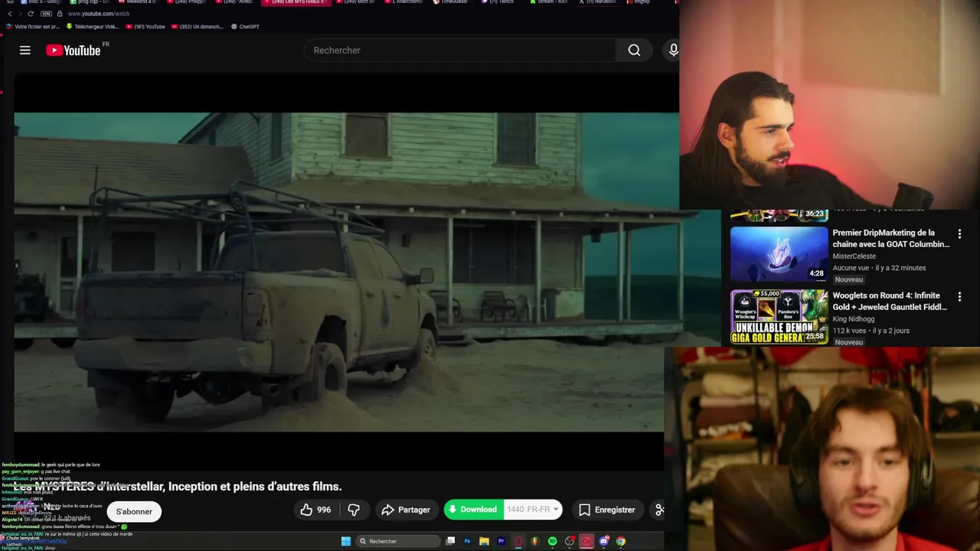980x551 pixels.
Task: Expand the 1440 FR-FR quality dropdown
Action: (534, 510)
